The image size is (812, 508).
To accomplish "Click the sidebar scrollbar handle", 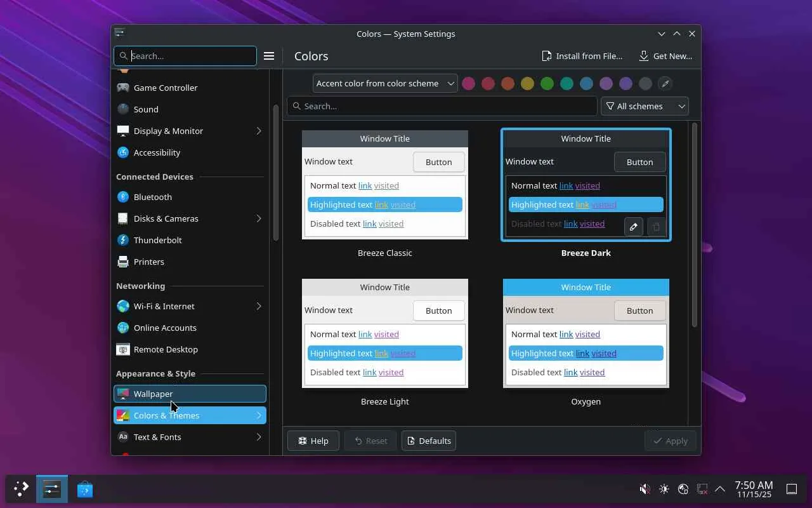I will point(275,173).
